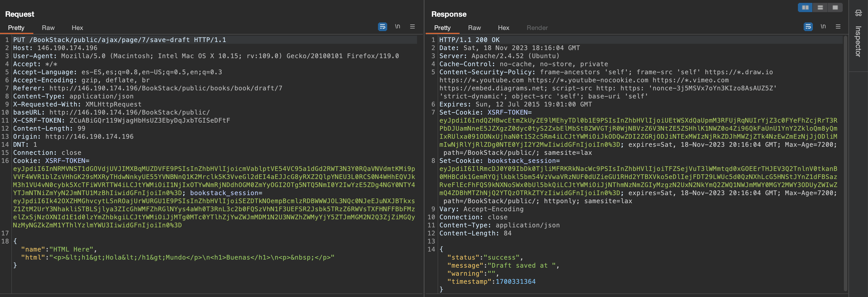The height and width of the screenshot is (297, 868).
Task: Select side-by-side layout icon
Action: 805,7
